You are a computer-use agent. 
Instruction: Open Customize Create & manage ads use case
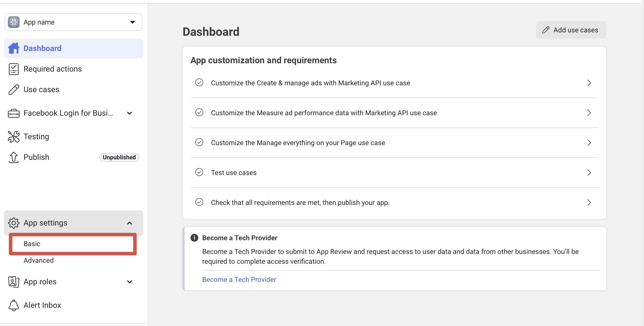(394, 83)
